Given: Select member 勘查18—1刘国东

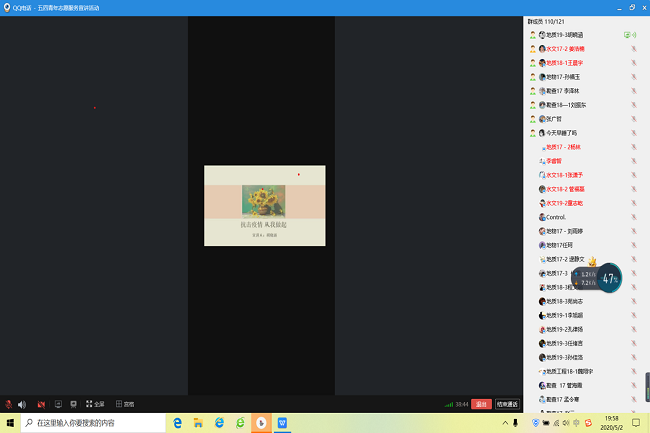Looking at the screenshot, I should coord(586,105).
